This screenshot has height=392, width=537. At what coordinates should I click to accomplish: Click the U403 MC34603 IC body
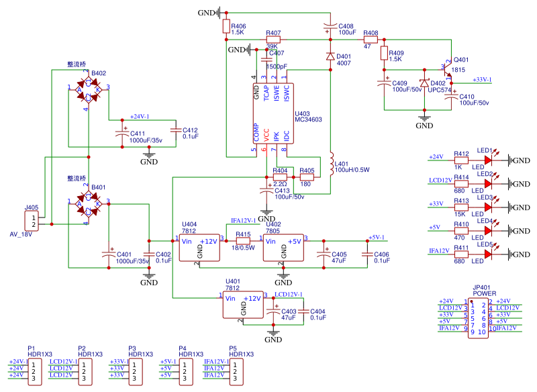pyautogui.click(x=273, y=113)
